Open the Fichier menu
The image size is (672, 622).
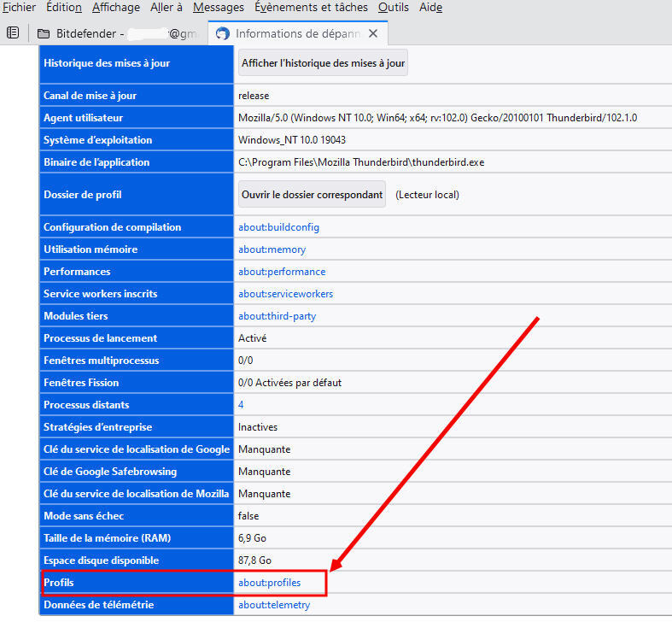tap(19, 8)
